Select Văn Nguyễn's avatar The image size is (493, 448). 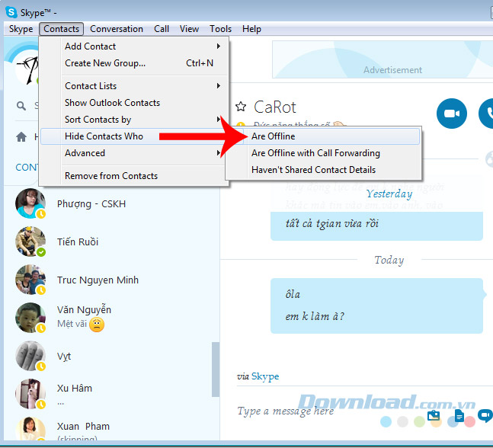[x=30, y=318]
